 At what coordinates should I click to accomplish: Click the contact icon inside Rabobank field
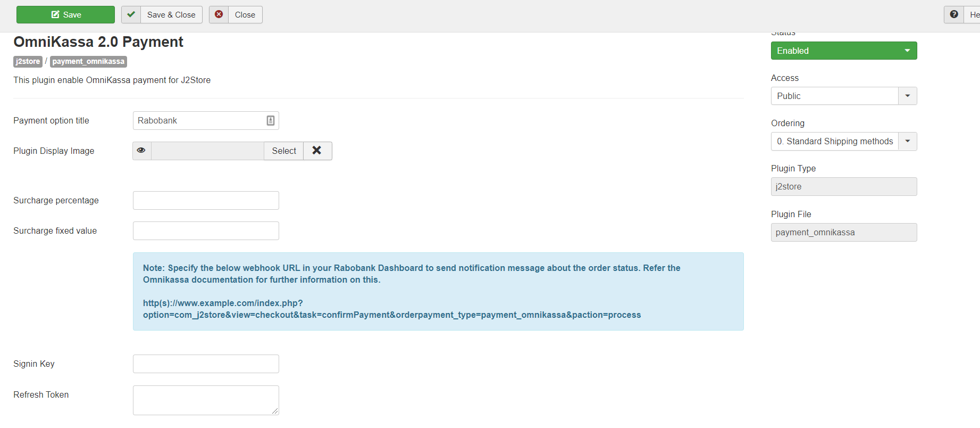[x=271, y=121]
